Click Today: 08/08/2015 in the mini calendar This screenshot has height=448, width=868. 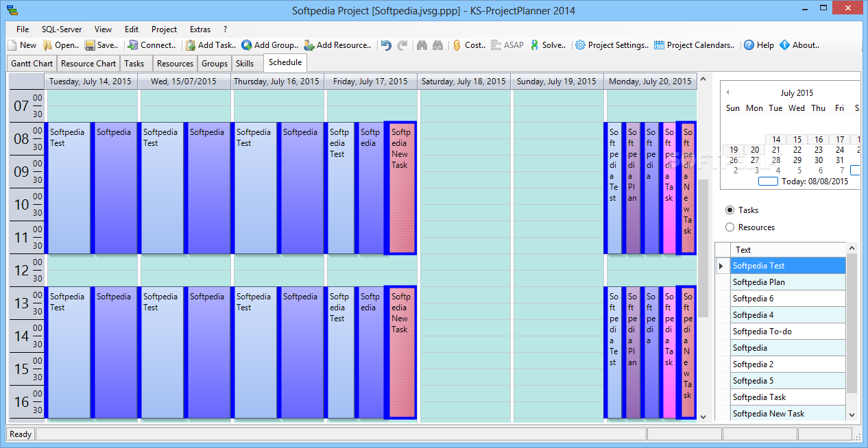coord(817,182)
